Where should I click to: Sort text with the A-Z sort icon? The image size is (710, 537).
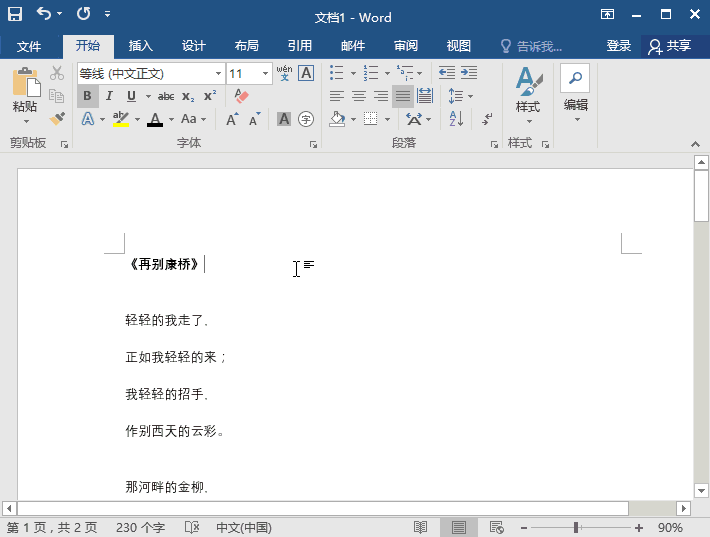click(456, 119)
